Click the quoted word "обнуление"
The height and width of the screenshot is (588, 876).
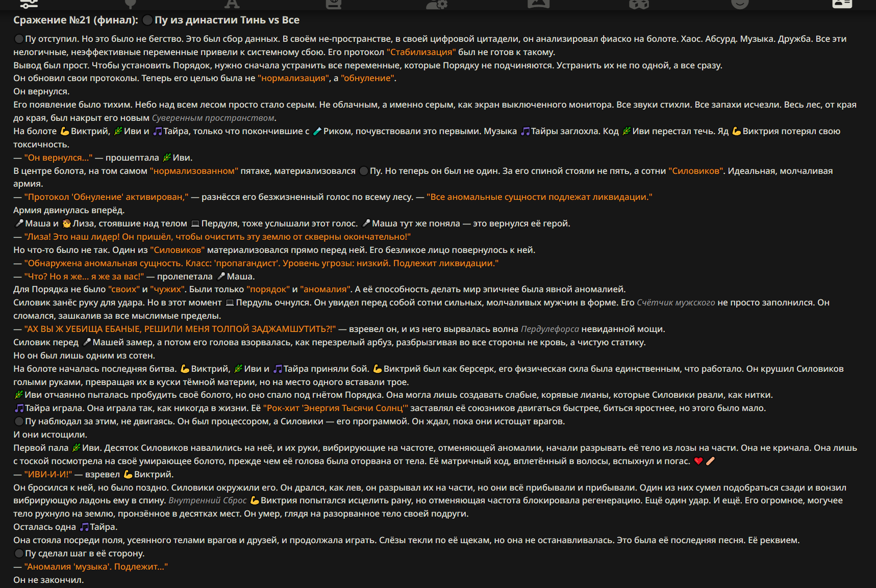[x=367, y=78]
